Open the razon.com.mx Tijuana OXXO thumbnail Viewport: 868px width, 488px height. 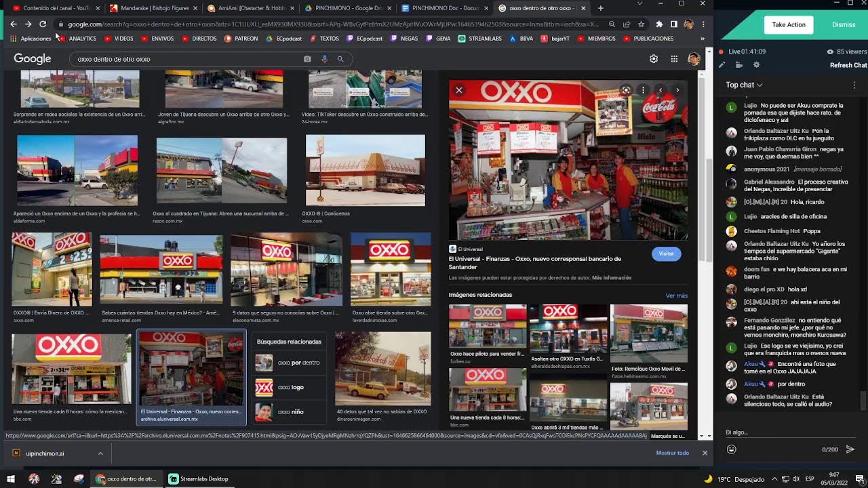[x=222, y=172]
